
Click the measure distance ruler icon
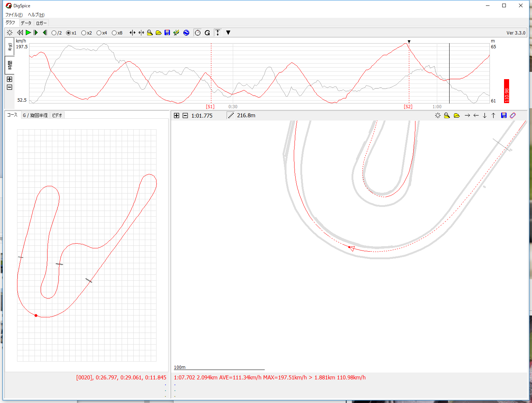[231, 115]
